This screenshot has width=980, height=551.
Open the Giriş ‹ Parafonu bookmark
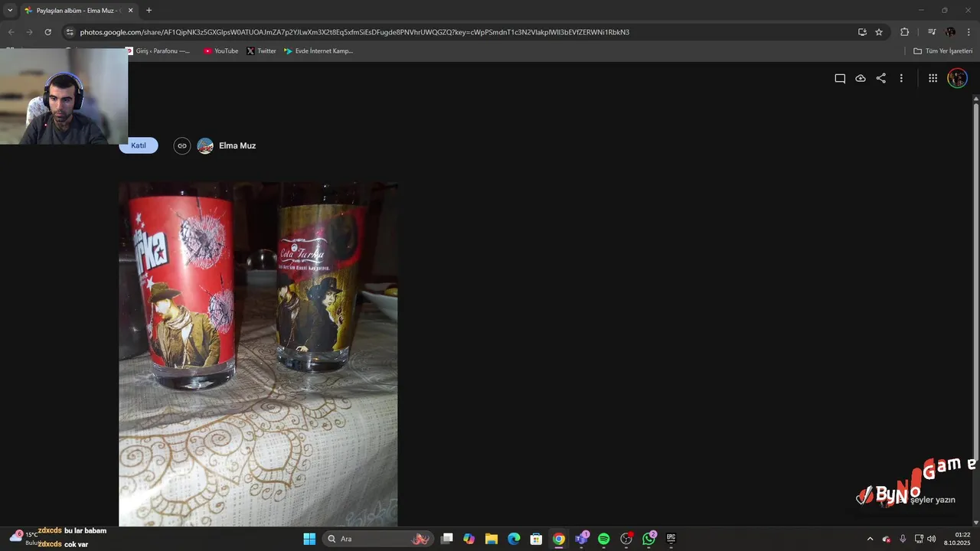(x=158, y=51)
